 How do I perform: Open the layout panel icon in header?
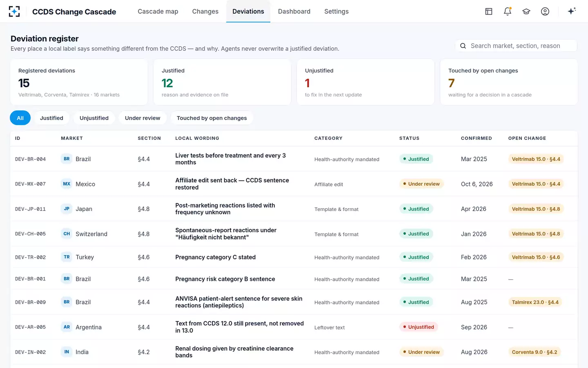coord(489,11)
